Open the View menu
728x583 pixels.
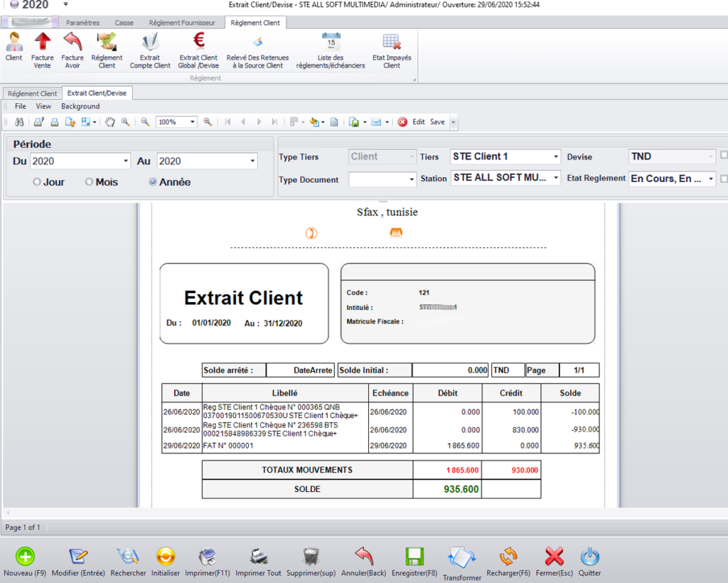(x=43, y=107)
